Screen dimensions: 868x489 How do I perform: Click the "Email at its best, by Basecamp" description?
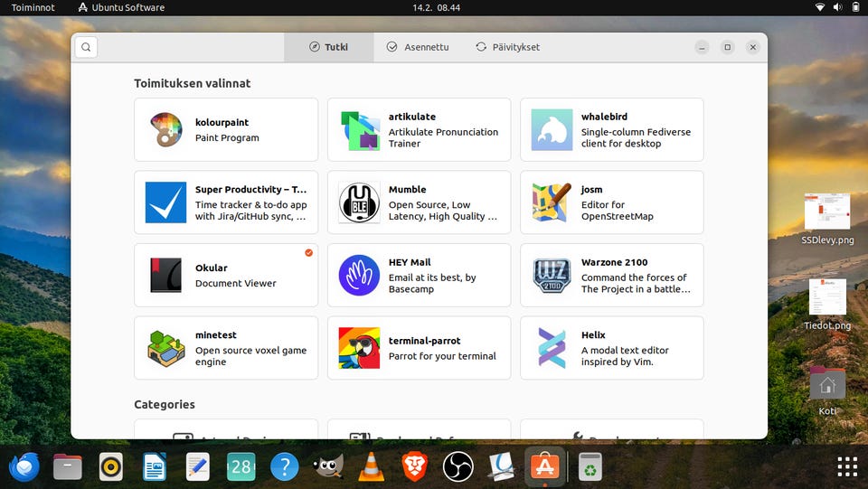tap(432, 283)
